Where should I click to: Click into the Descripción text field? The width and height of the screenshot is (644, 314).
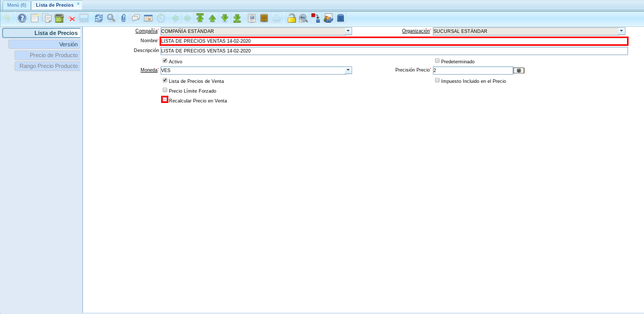(x=394, y=51)
